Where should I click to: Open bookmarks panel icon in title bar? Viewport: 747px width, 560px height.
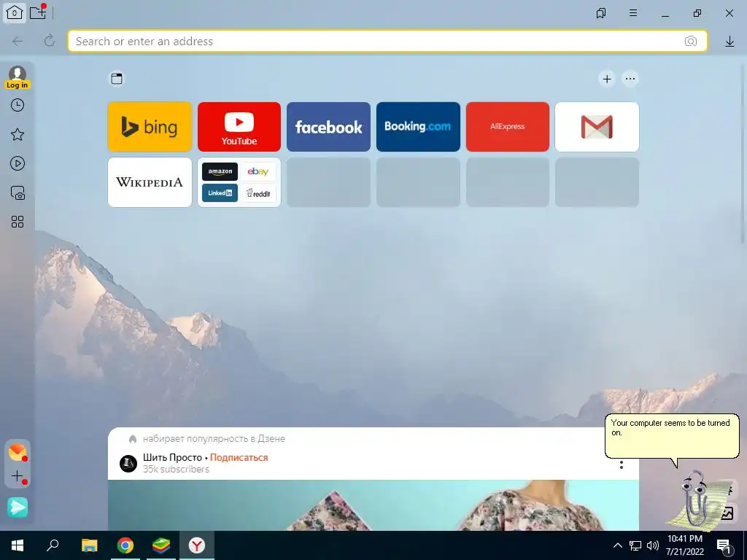(x=601, y=13)
